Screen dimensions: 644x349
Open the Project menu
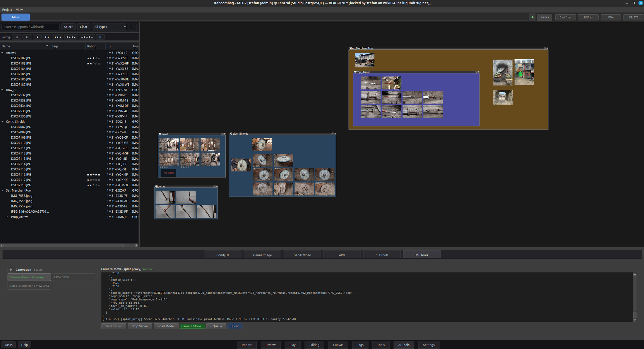pos(7,10)
